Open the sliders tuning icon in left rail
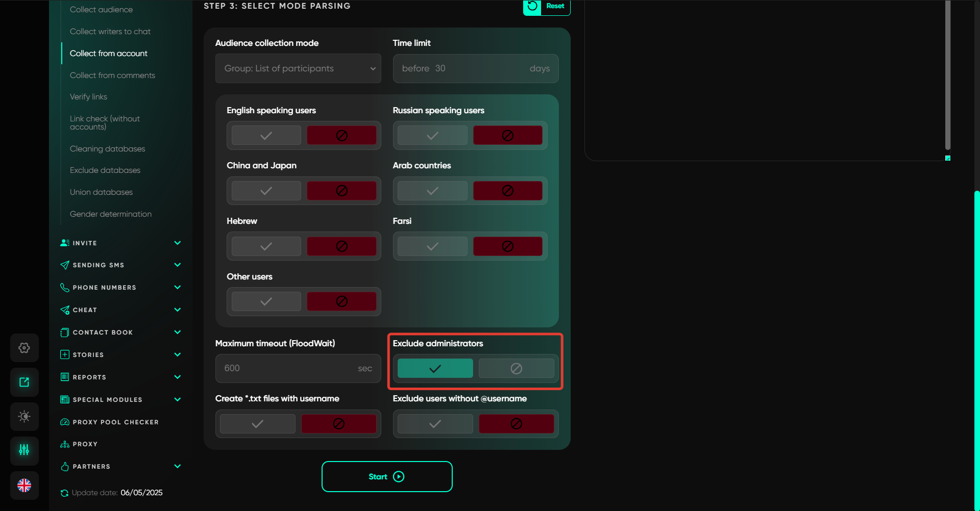The height and width of the screenshot is (511, 980). coord(24,450)
